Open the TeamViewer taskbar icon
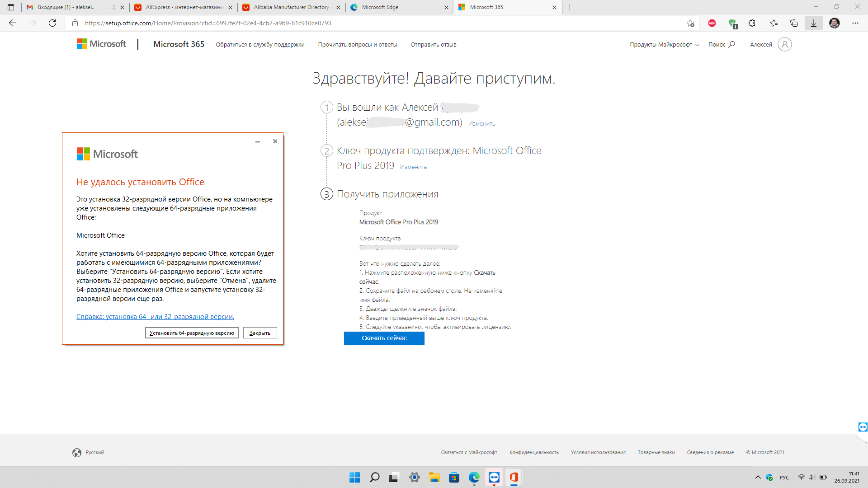Image resolution: width=868 pixels, height=488 pixels. [x=494, y=477]
